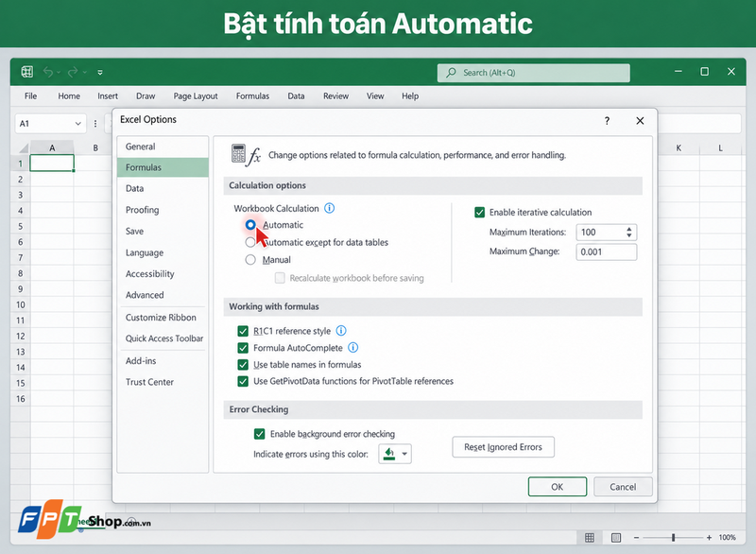The width and height of the screenshot is (756, 554).
Task: Click Reset Ignored Errors button
Action: click(503, 447)
